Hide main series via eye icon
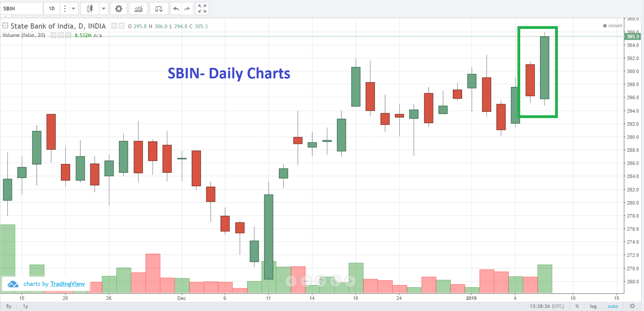The image size is (644, 311). [x=114, y=26]
